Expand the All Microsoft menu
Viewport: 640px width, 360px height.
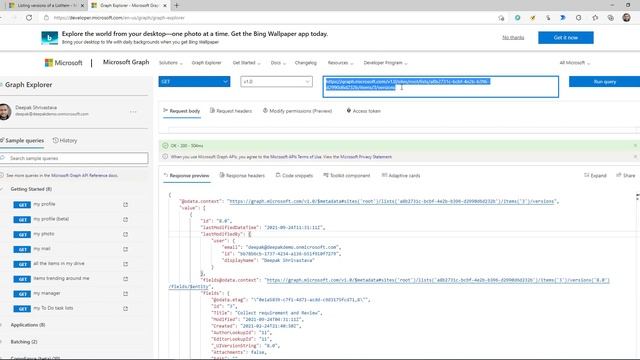point(575,63)
